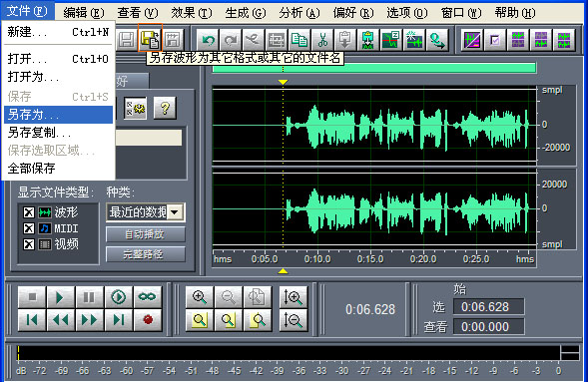Image resolution: width=588 pixels, height=382 pixels.
Task: Click the convert sample type icon
Action: pyautogui.click(x=437, y=39)
